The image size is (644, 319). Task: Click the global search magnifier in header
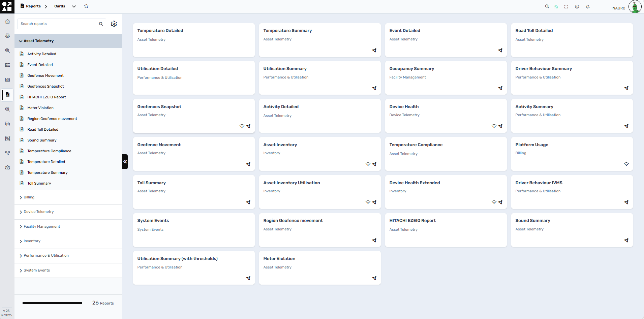[x=547, y=6]
